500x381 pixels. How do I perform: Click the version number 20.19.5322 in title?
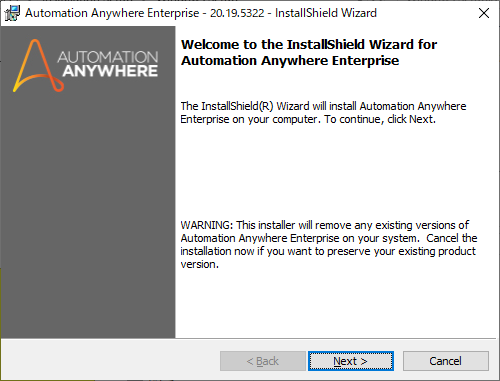237,13
